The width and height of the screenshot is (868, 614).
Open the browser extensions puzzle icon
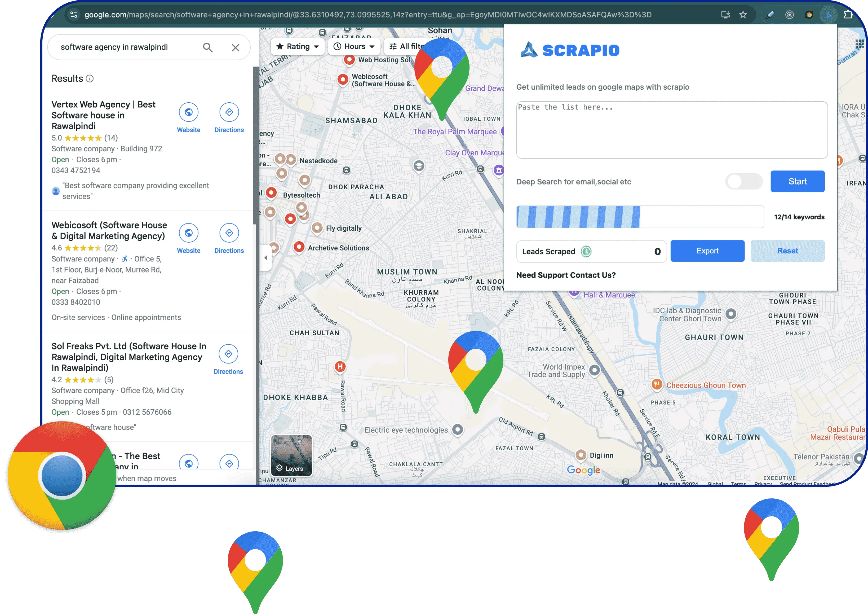click(x=848, y=15)
